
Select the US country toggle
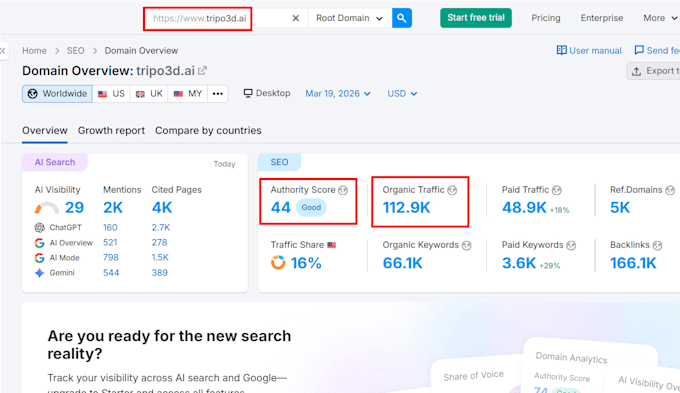111,94
